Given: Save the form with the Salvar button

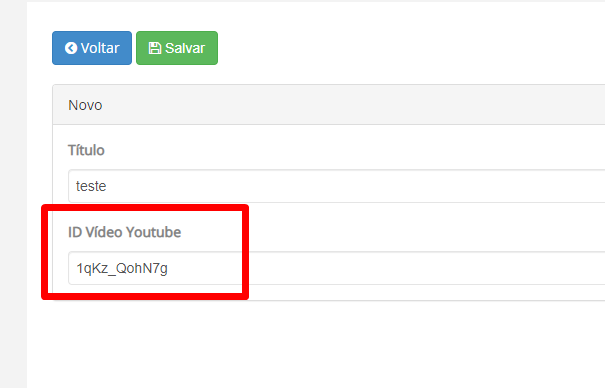Looking at the screenshot, I should (177, 48).
